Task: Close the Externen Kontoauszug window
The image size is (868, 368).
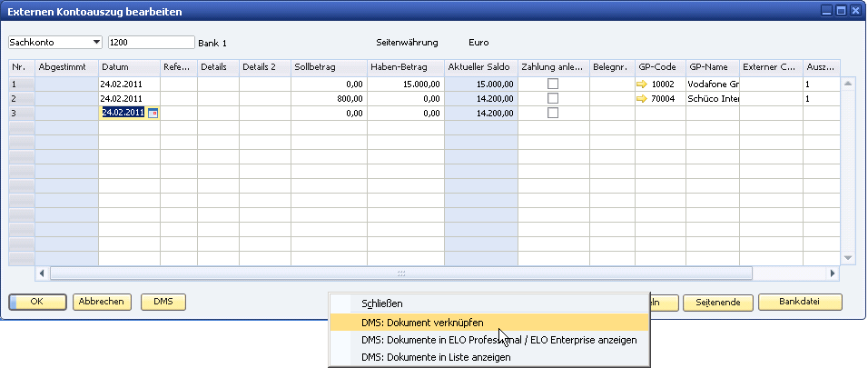Action: 856,11
